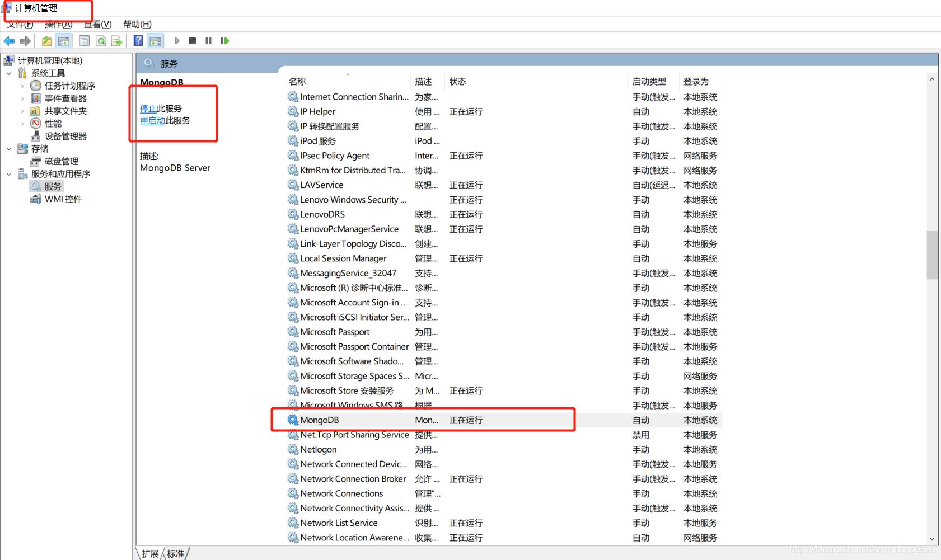941x560 pixels.
Task: Select 事件查看器 in the tree
Action: [x=65, y=98]
